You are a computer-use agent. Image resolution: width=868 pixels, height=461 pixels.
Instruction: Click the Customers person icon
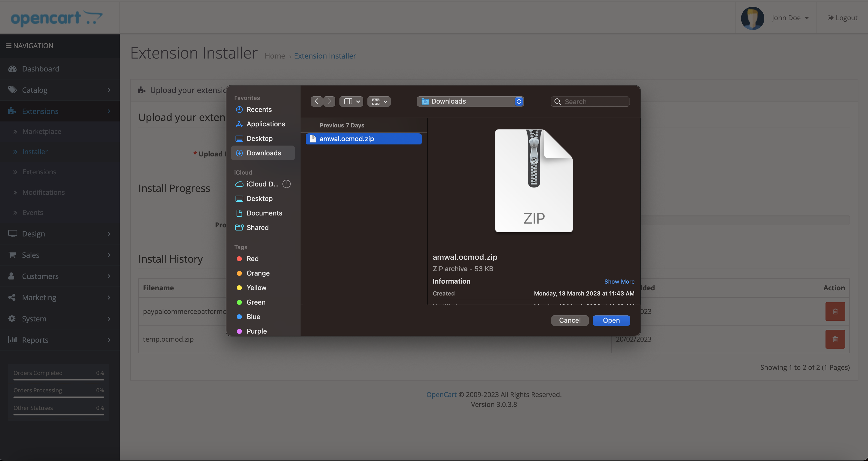(x=11, y=276)
